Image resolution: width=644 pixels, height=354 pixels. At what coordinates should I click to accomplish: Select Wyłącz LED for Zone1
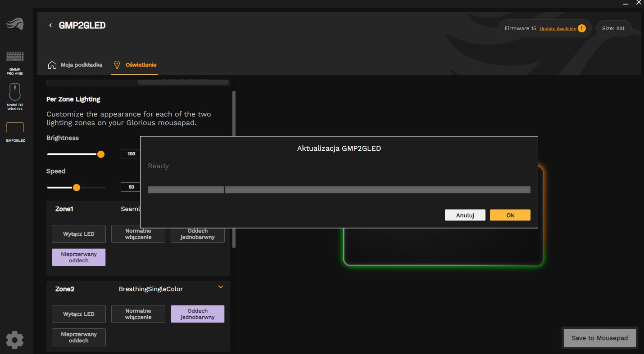(79, 234)
